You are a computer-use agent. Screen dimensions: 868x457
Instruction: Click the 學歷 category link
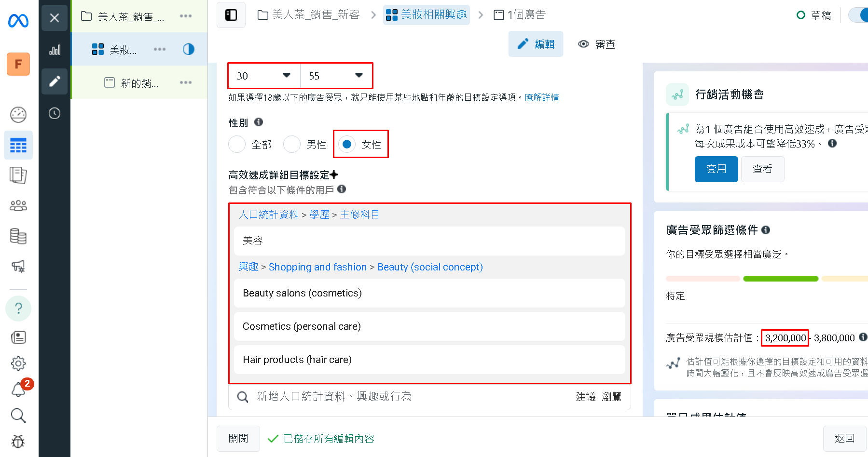[x=319, y=215]
